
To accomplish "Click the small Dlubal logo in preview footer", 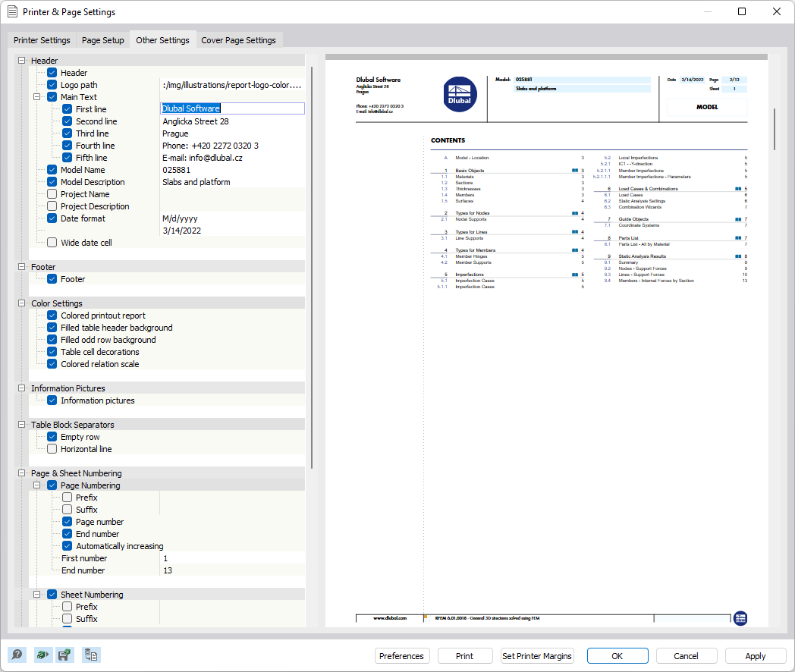I will (740, 618).
